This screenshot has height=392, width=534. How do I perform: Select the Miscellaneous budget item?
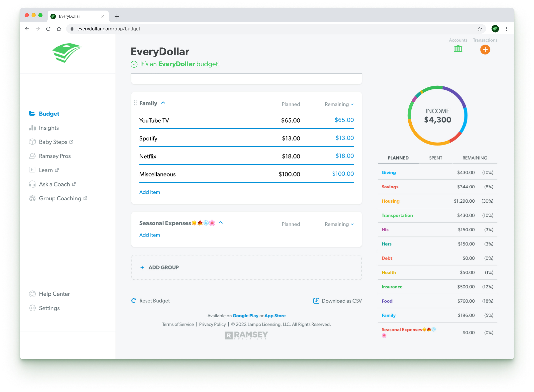point(246,174)
